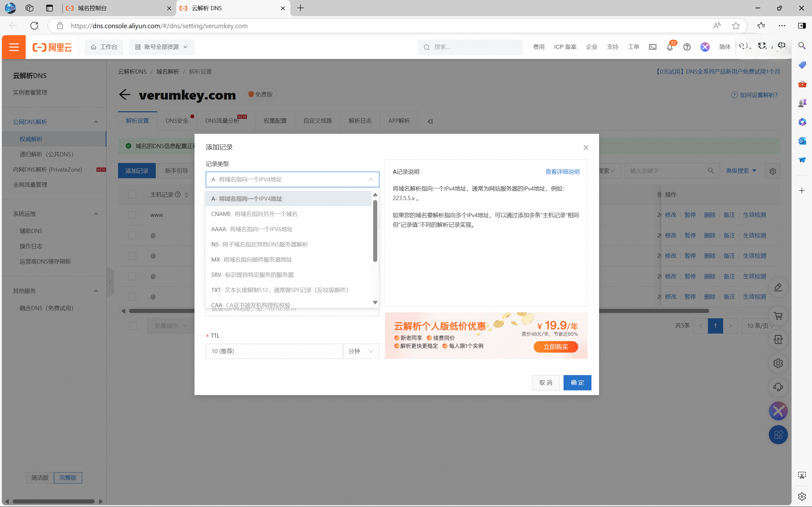The width and height of the screenshot is (812, 507).
Task: Add a new Edge sidebar item
Action: pos(802,191)
